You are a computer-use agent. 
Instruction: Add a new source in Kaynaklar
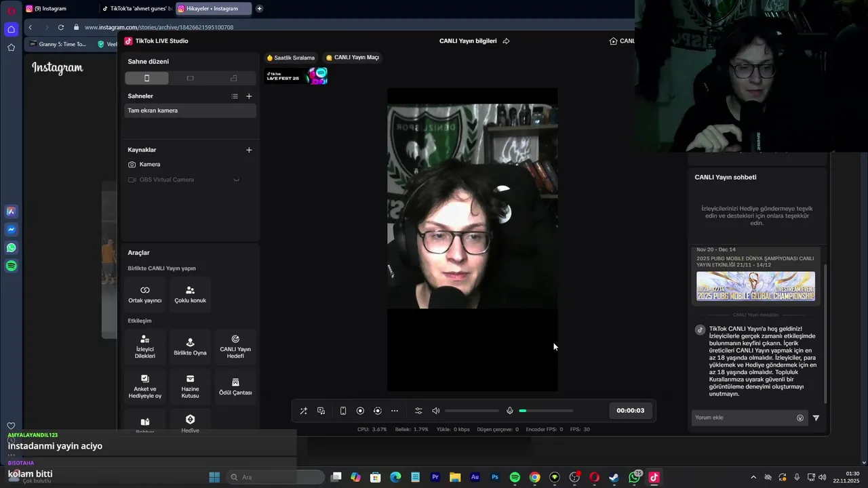[249, 150]
